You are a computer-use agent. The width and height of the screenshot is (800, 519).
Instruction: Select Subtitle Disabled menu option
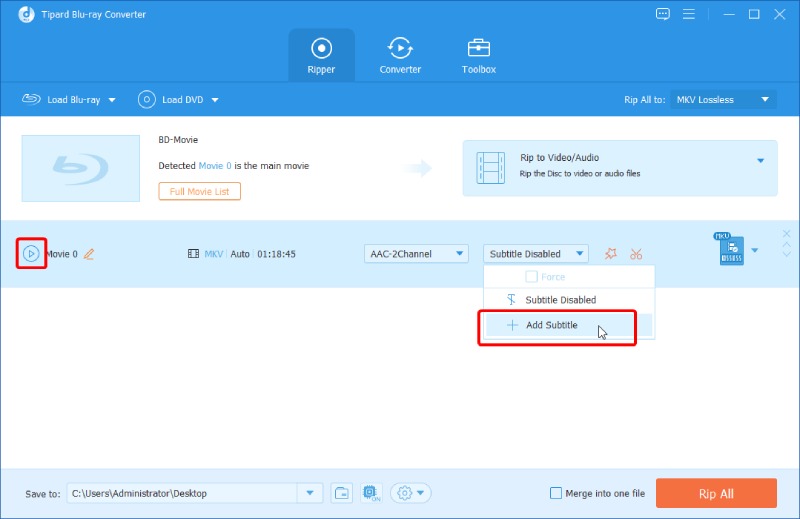click(x=569, y=300)
